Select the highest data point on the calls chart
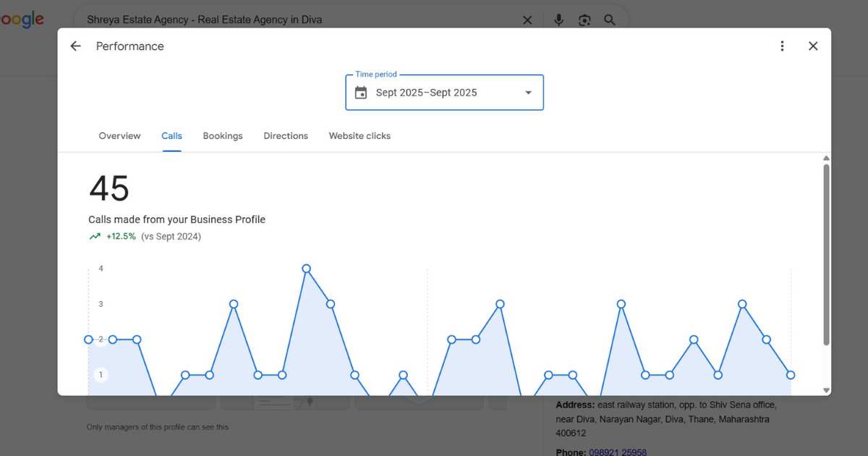 307,268
